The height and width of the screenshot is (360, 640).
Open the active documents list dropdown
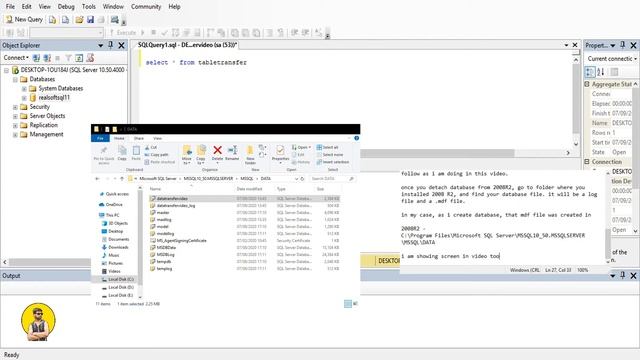point(566,45)
